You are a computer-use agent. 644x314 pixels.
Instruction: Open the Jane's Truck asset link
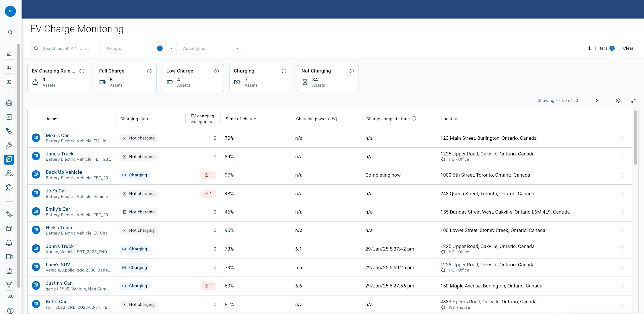60,154
